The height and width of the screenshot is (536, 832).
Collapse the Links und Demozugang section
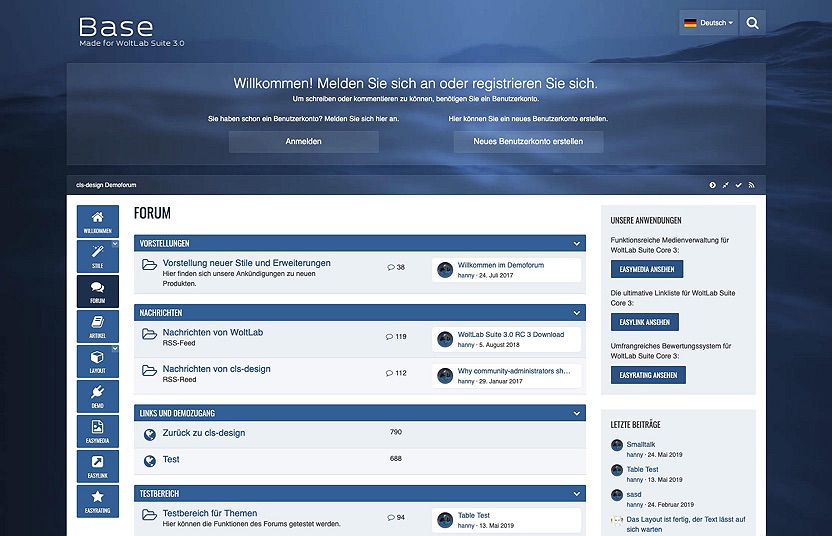tap(577, 413)
